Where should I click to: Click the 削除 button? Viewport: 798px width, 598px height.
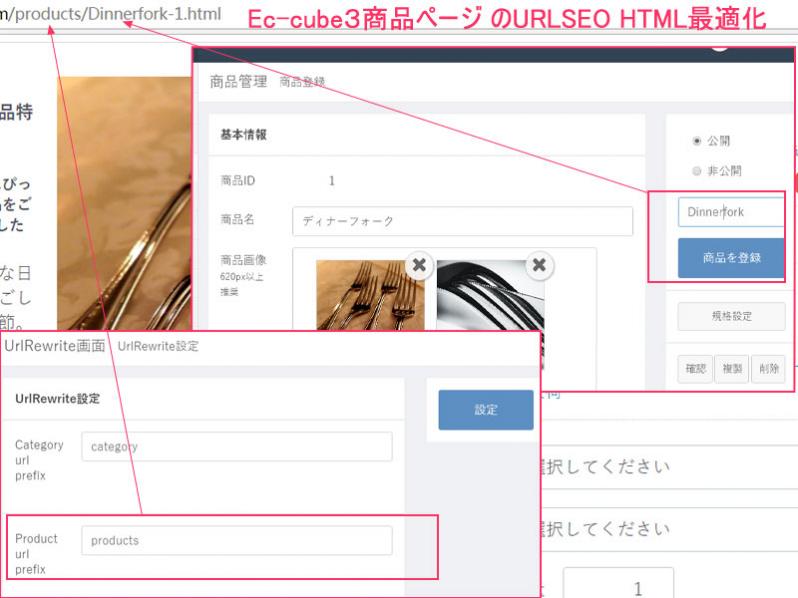coord(768,368)
